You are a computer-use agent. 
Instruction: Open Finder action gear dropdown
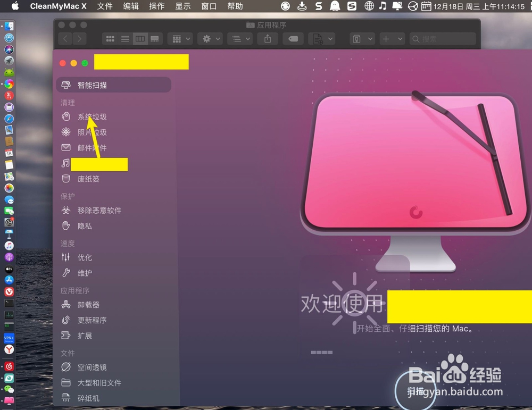point(210,39)
